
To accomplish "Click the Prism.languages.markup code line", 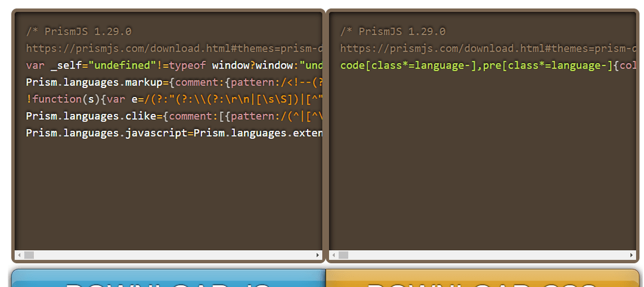I will [174, 82].
